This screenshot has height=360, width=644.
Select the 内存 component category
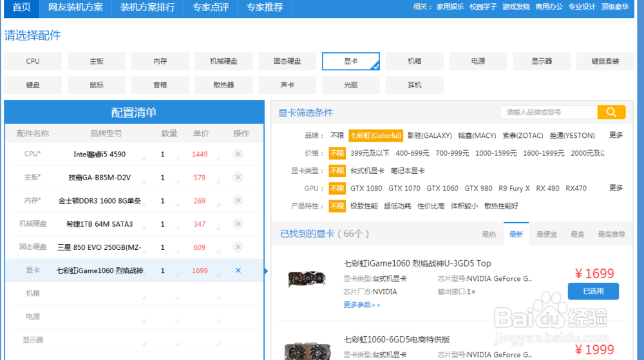pos(160,61)
